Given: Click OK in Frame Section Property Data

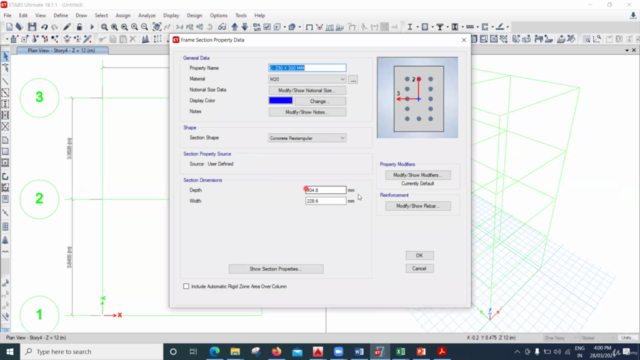Looking at the screenshot, I should pyautogui.click(x=420, y=256).
